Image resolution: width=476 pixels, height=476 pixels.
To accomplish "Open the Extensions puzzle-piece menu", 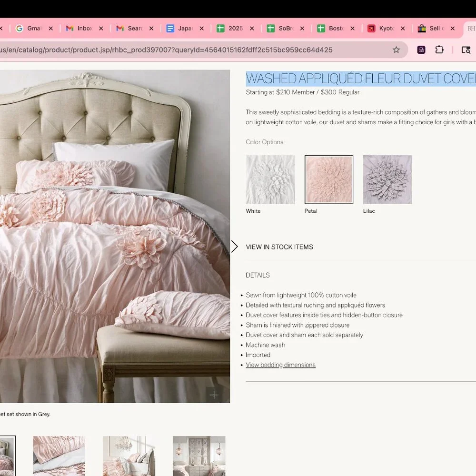I will (439, 50).
